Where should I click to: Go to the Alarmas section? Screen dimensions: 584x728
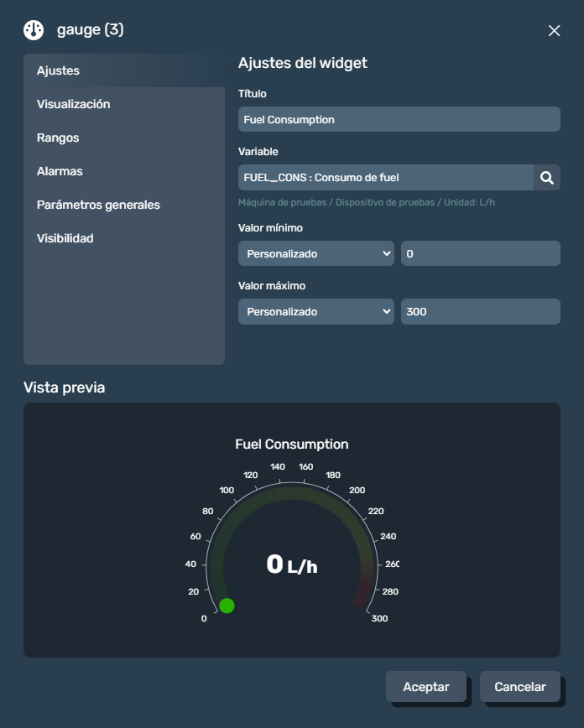60,171
